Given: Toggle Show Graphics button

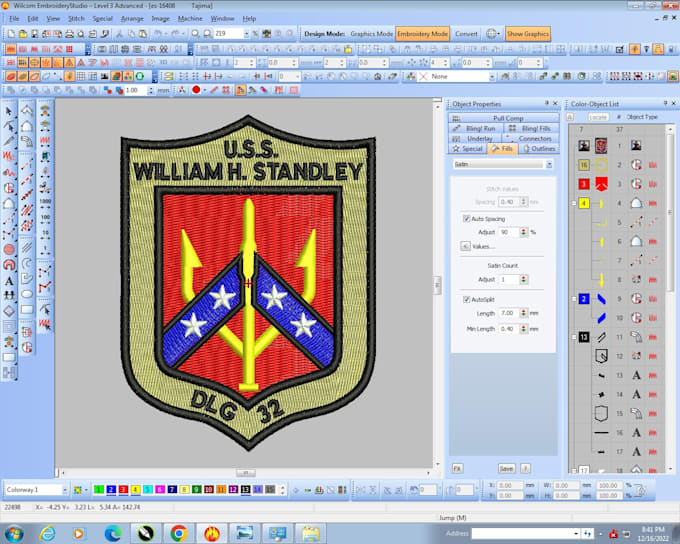Looking at the screenshot, I should [x=528, y=34].
